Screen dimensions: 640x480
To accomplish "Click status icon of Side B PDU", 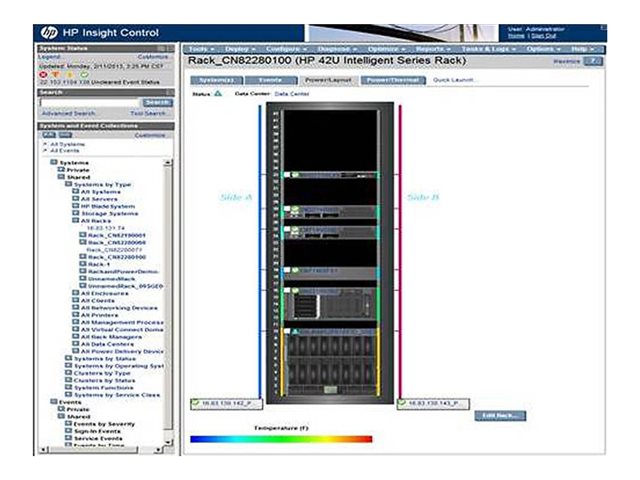I will pyautogui.click(x=402, y=403).
